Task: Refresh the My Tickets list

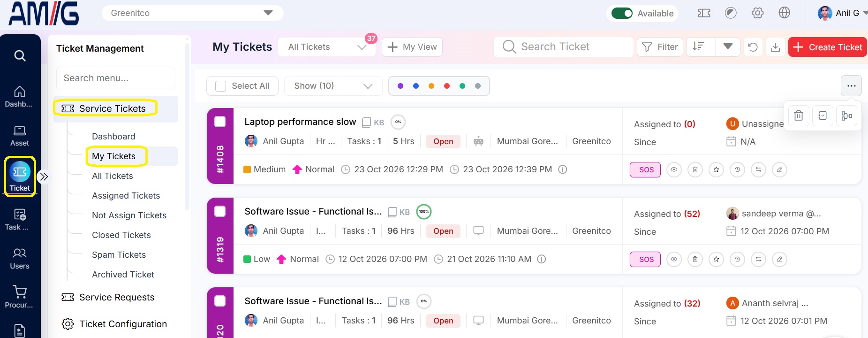Action: 753,47
